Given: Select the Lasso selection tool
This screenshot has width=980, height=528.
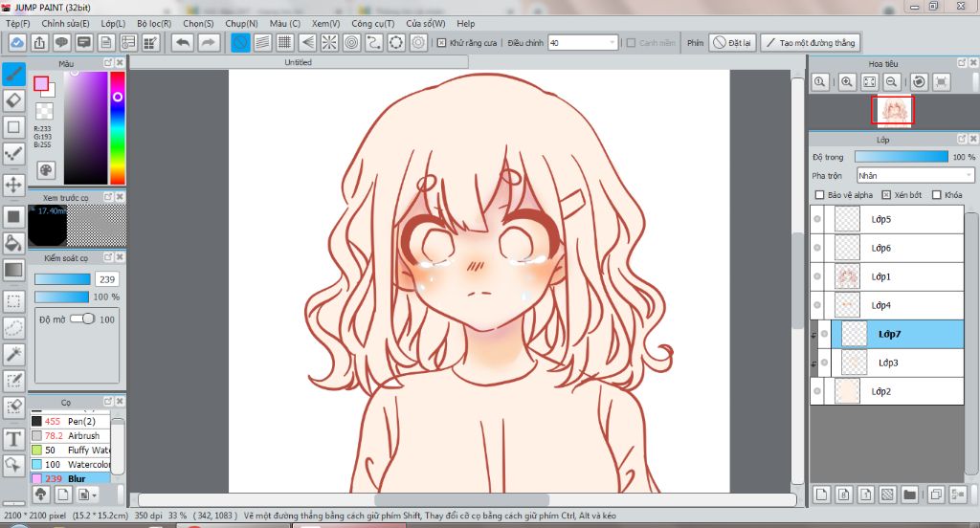Looking at the screenshot, I should click(13, 327).
